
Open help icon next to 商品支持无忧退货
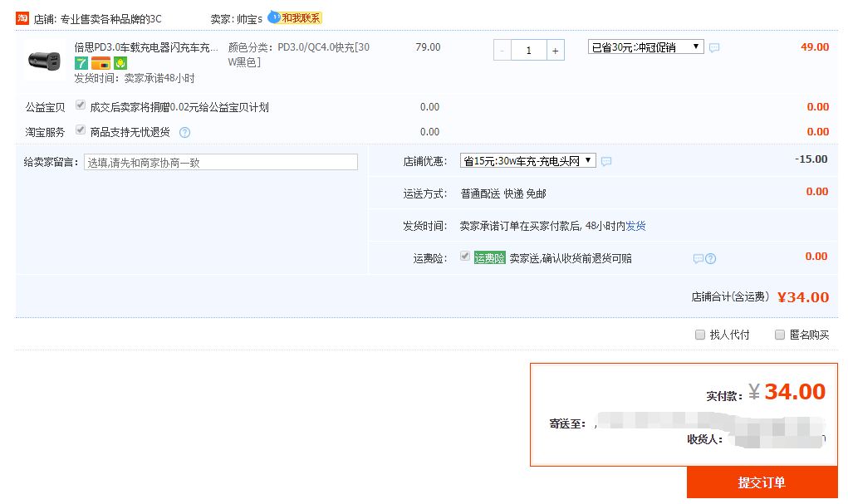click(184, 133)
